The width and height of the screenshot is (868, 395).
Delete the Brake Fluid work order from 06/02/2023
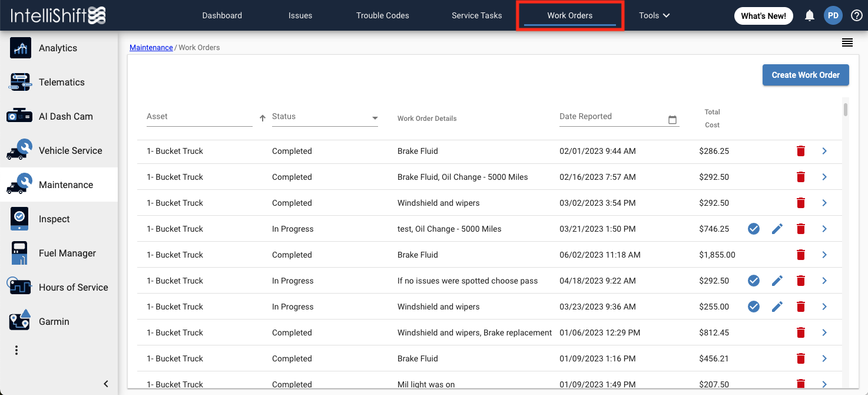click(801, 255)
